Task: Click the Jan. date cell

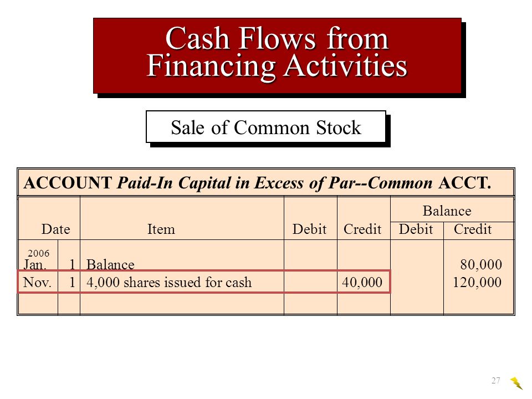Action: [x=35, y=264]
